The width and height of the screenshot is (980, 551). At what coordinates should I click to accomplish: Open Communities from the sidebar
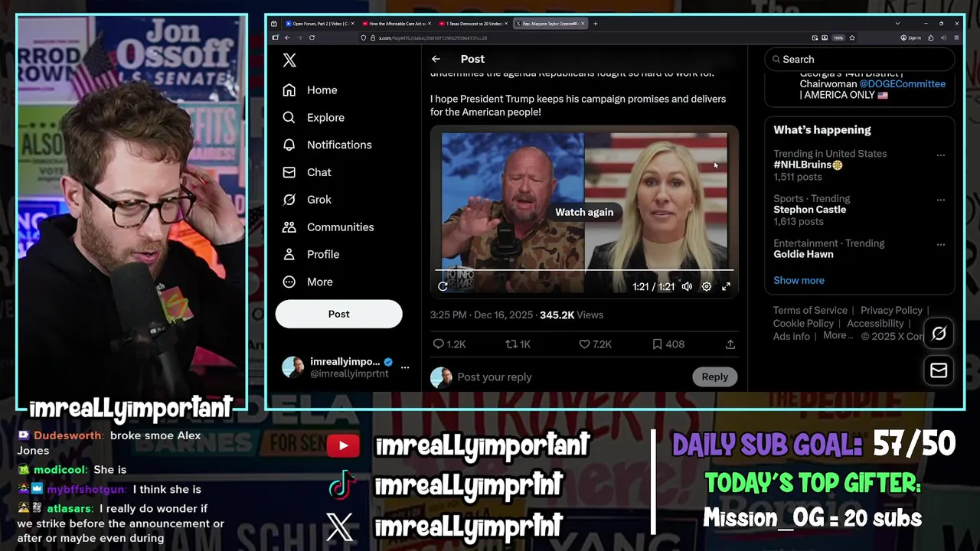[x=328, y=227]
